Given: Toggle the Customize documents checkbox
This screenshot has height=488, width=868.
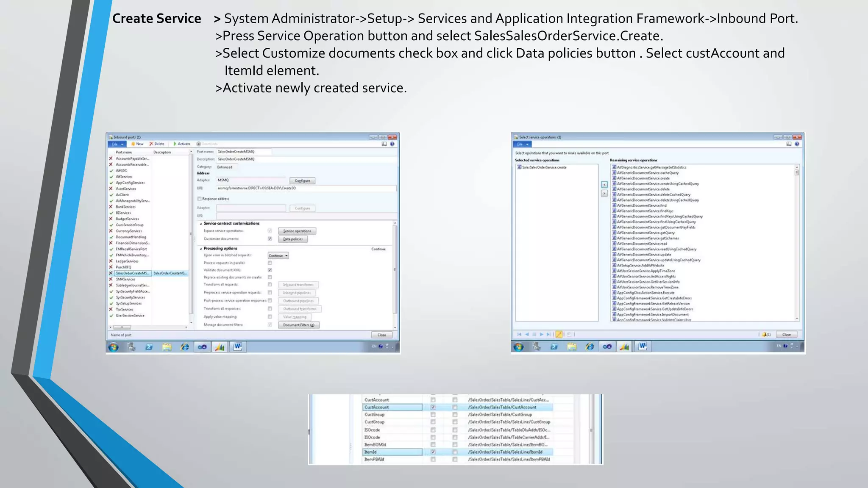Looking at the screenshot, I should pyautogui.click(x=270, y=239).
